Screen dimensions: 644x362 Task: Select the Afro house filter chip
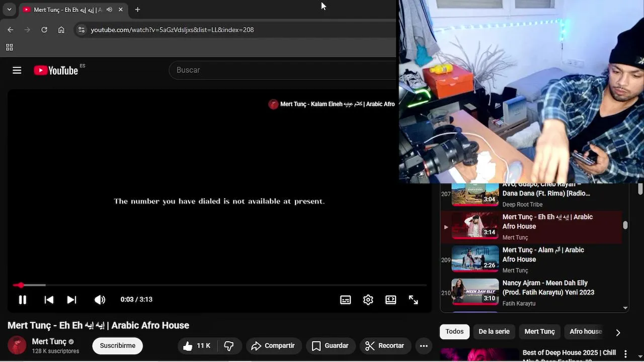[586, 331]
